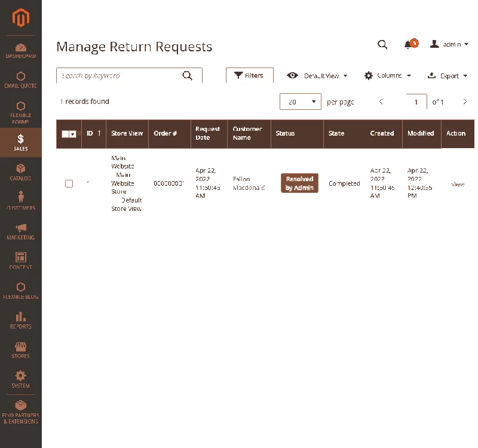The image size is (478, 448).
Task: Open the Sales menu
Action: click(21, 142)
